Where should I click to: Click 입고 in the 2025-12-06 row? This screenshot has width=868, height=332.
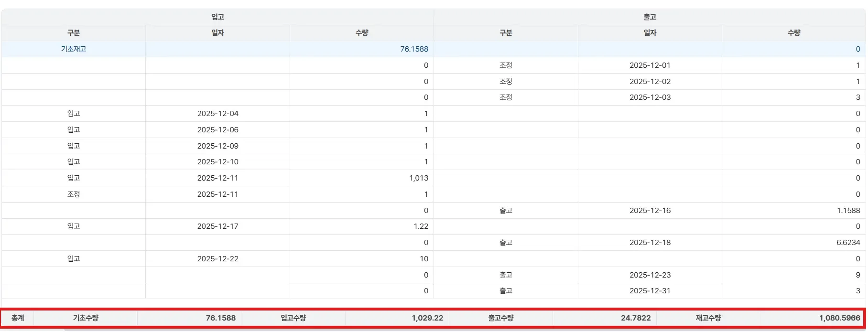tap(74, 130)
